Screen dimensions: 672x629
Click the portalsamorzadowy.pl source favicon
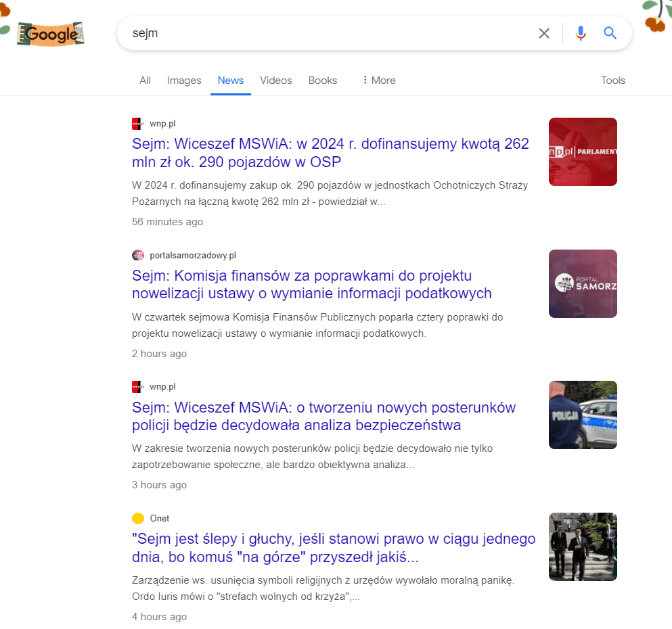[x=138, y=255]
